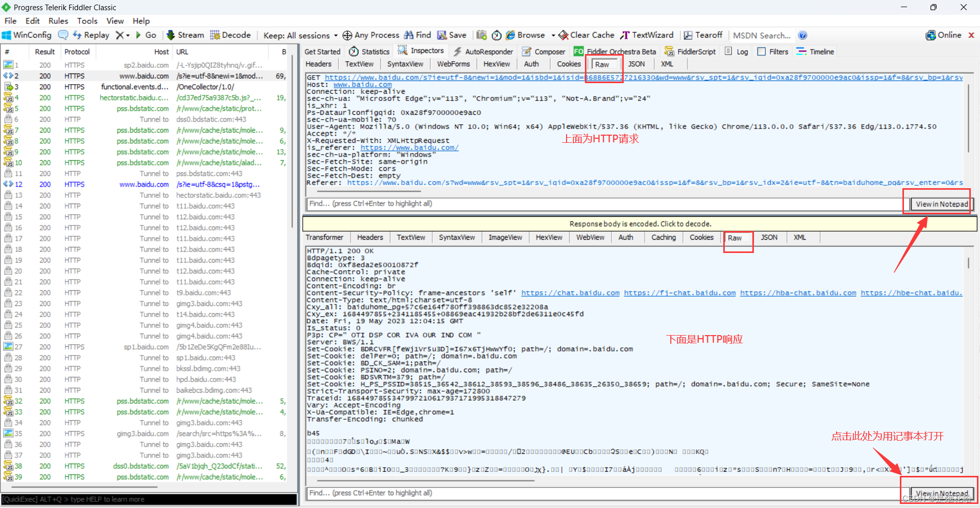Click the QuickExec command box
980x508 pixels.
tap(149, 499)
